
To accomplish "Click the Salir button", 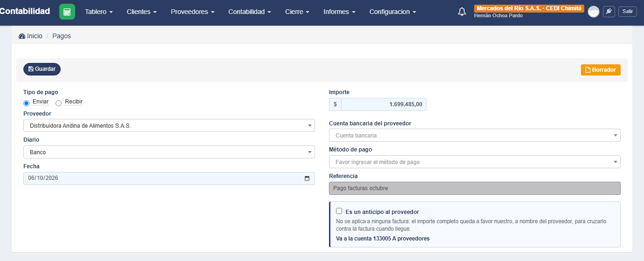I will click(x=628, y=12).
